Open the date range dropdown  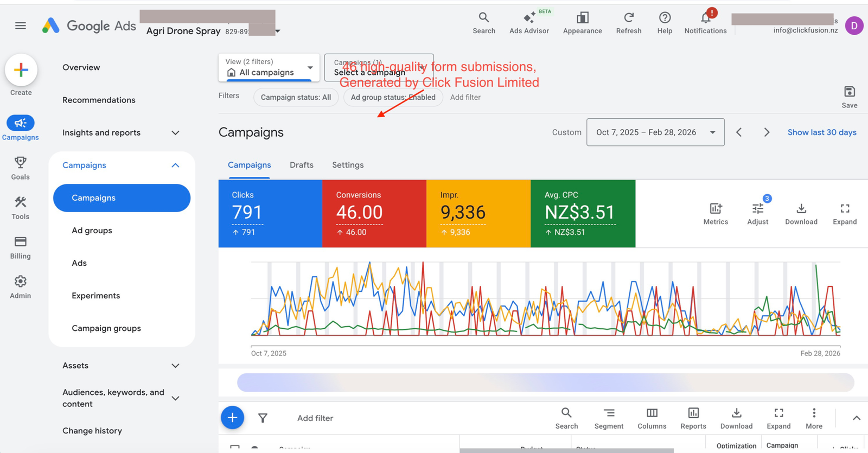pos(655,132)
